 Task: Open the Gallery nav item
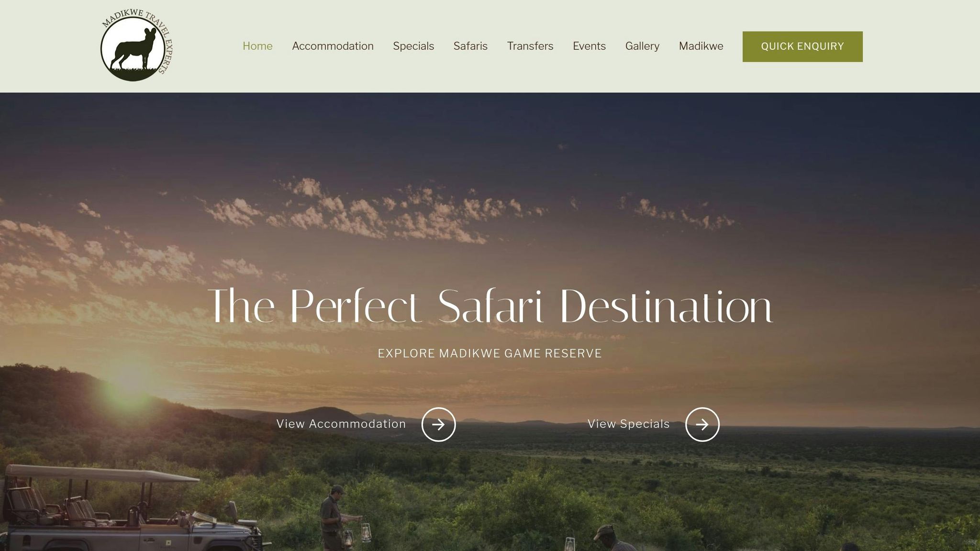click(x=642, y=46)
